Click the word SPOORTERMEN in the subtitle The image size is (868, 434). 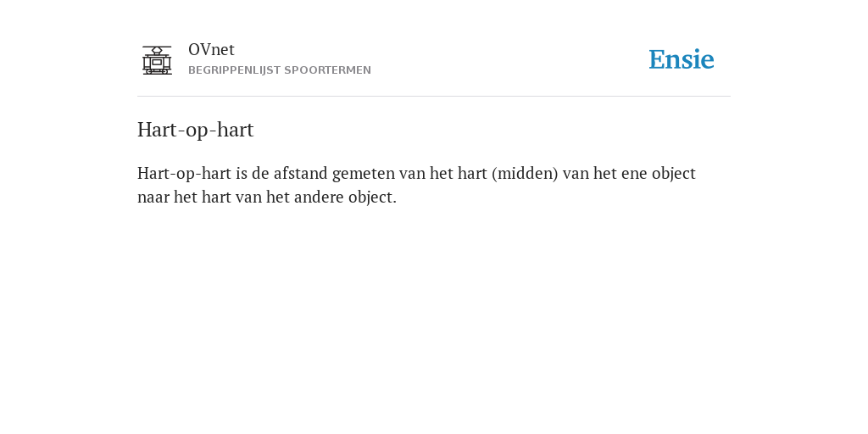[328, 70]
